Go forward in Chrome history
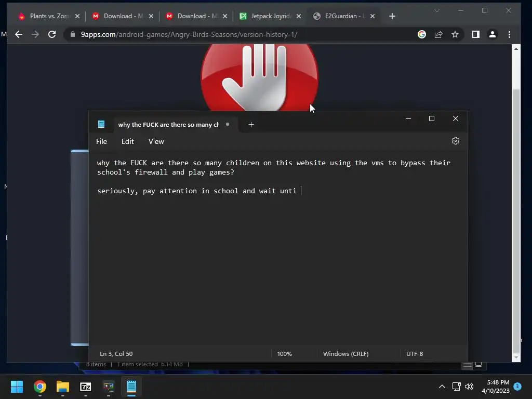This screenshot has width=532, height=399. coord(35,34)
